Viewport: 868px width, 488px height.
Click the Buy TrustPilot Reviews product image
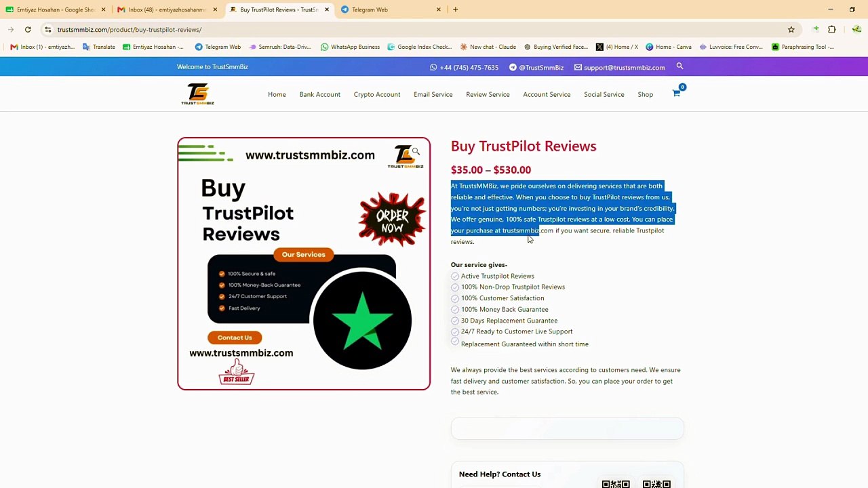tap(304, 264)
